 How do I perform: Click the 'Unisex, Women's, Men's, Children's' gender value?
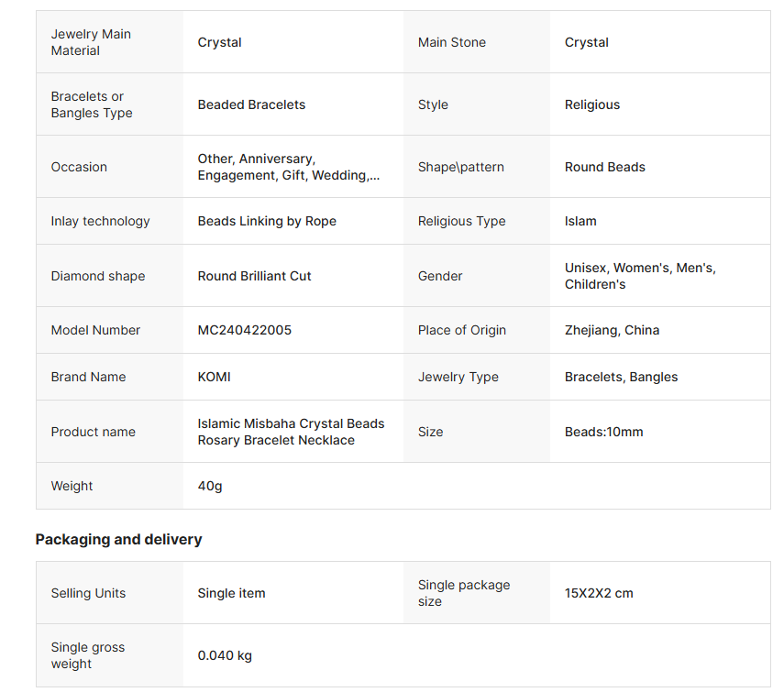639,276
